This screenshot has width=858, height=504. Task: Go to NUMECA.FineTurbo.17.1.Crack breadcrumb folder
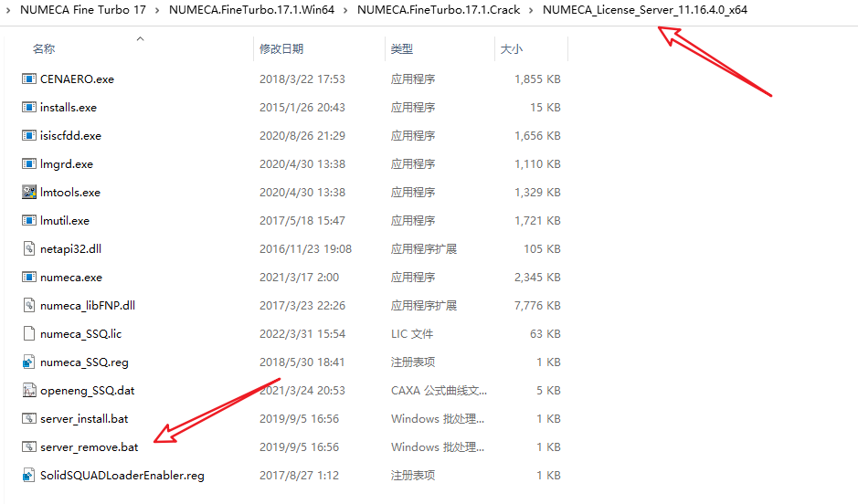439,10
